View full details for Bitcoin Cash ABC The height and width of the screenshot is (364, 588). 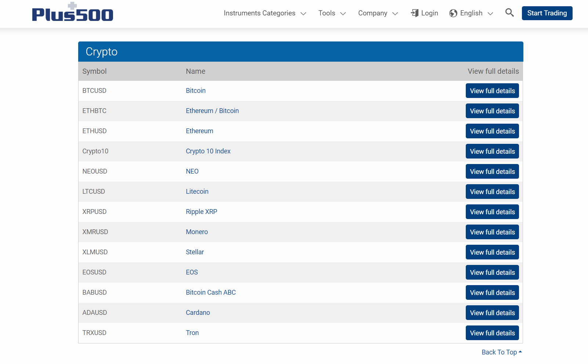pos(492,292)
